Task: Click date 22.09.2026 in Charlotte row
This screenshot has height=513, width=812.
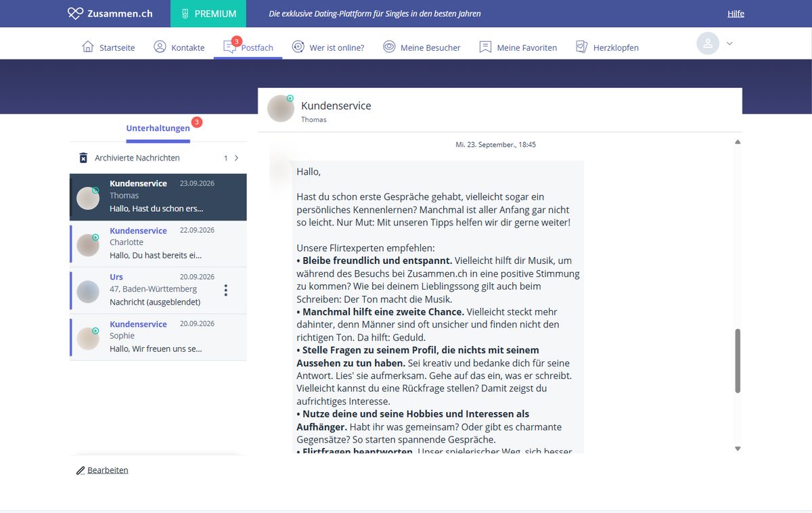Action: coord(197,230)
